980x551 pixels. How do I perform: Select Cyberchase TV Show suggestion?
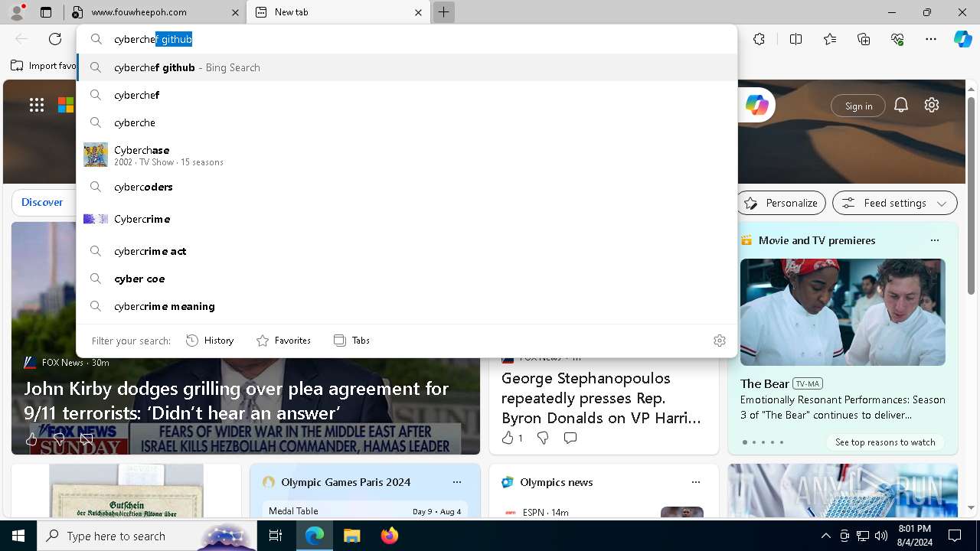pyautogui.click(x=407, y=155)
